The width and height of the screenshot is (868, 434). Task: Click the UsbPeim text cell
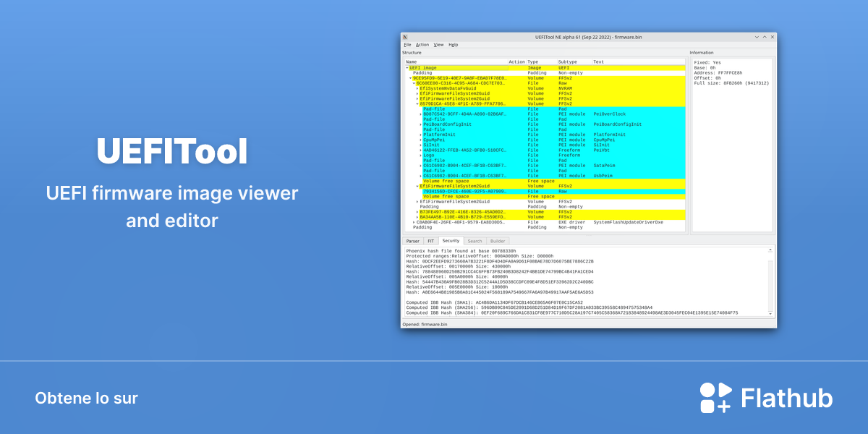point(603,176)
